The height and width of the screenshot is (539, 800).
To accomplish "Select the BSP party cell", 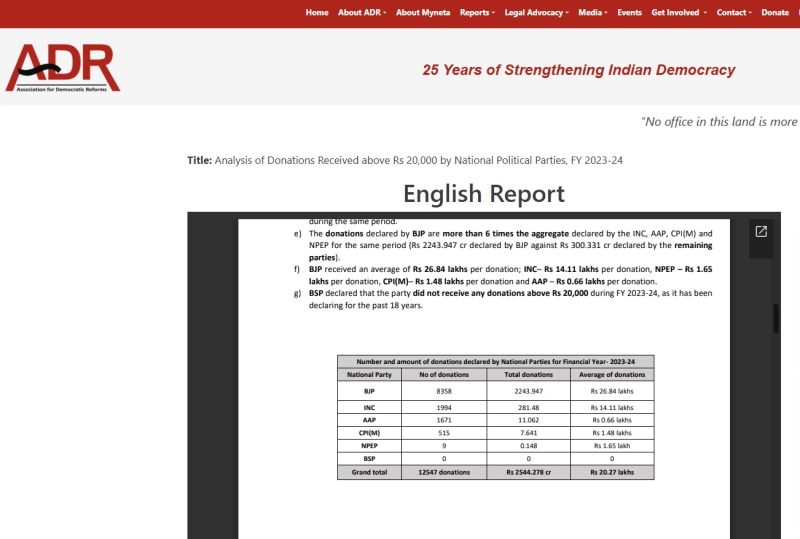I will [369, 458].
